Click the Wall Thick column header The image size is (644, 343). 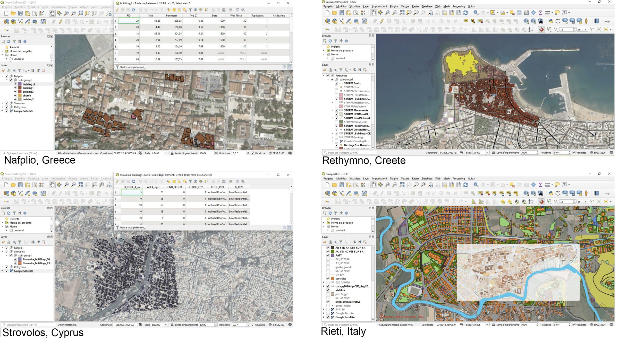[236, 16]
